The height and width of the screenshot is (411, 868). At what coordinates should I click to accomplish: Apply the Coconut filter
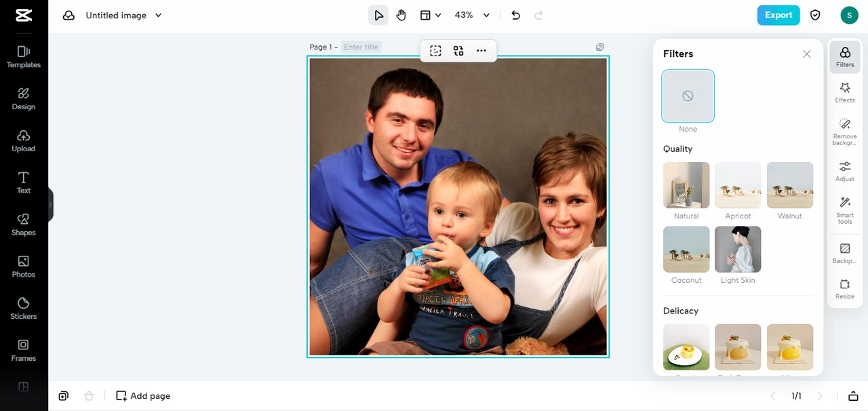point(686,250)
